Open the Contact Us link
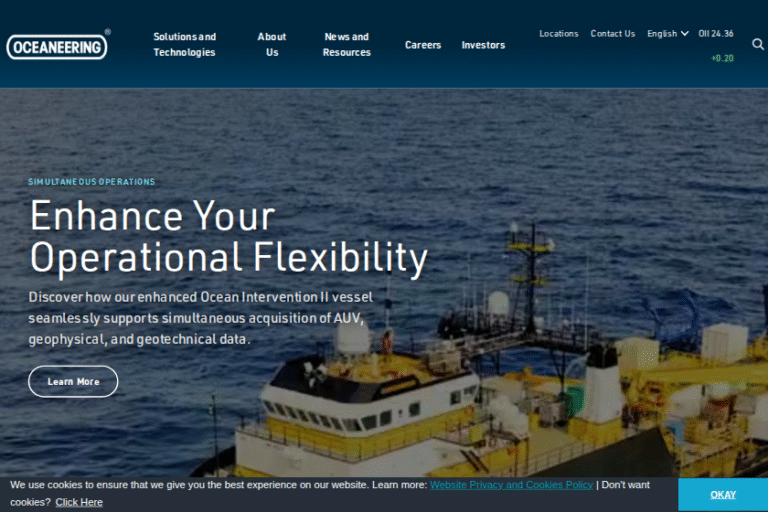Screen dimensions: 768x512 coord(612,34)
